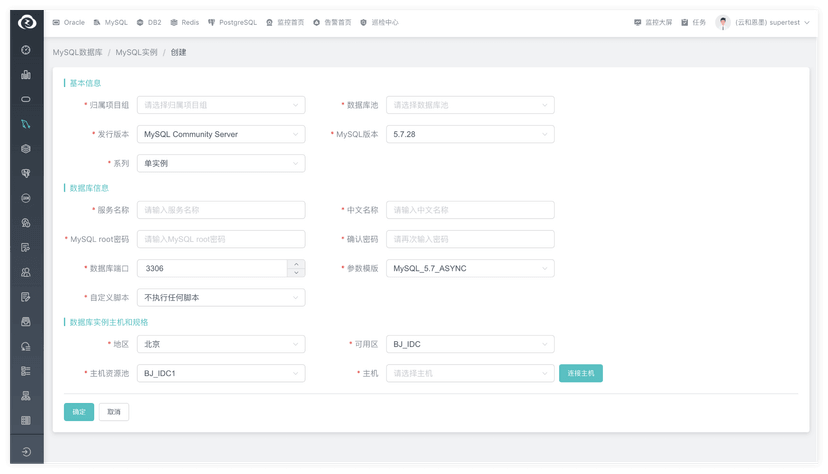Screen dimensions: 828x474
Task: Open the 自定义脚本 dropdown
Action: (221, 298)
